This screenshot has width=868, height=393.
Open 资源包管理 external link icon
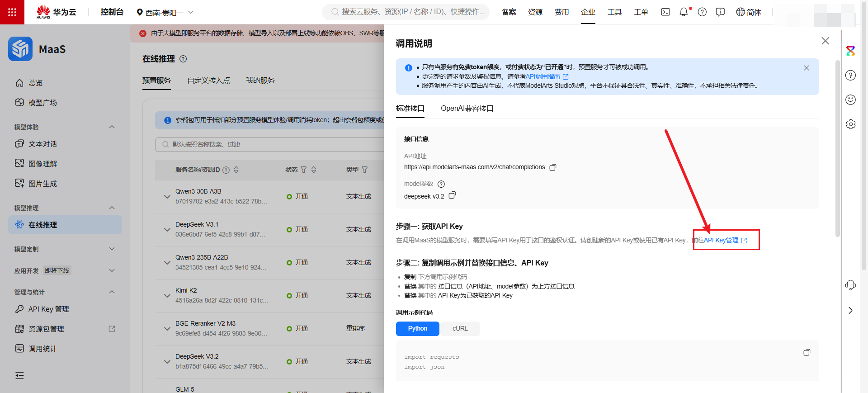(x=112, y=329)
